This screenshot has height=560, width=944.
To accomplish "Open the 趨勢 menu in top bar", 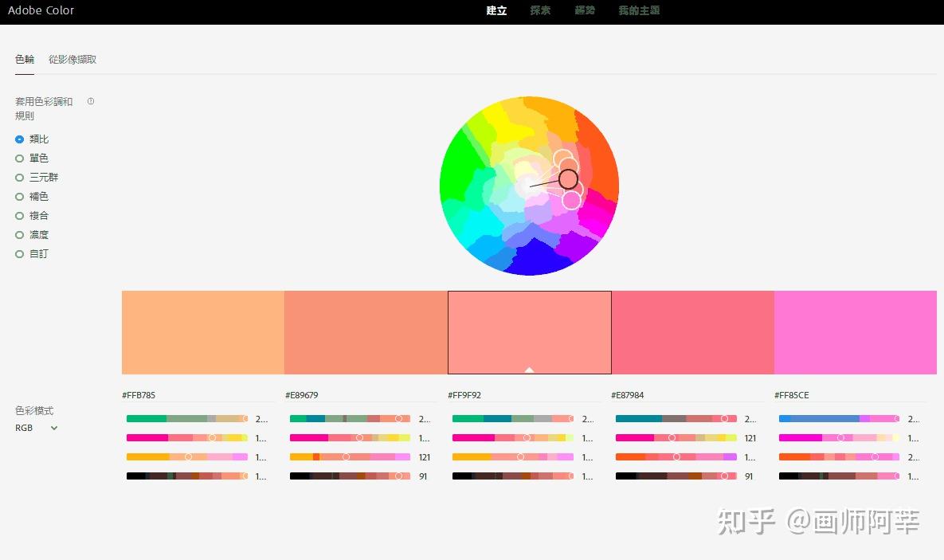I will (585, 10).
